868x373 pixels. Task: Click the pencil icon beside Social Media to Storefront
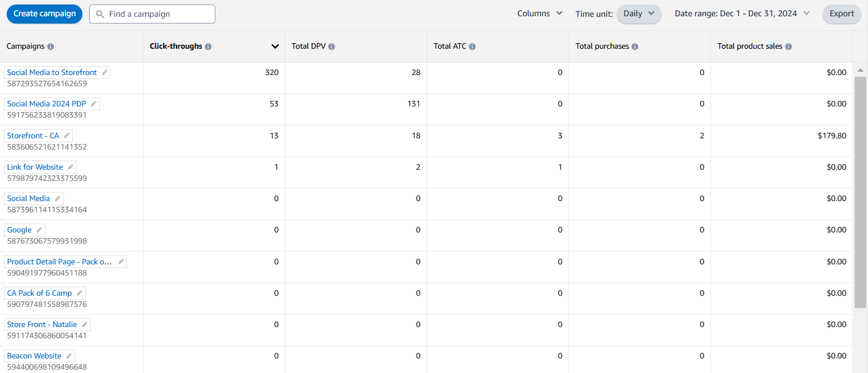click(x=105, y=72)
